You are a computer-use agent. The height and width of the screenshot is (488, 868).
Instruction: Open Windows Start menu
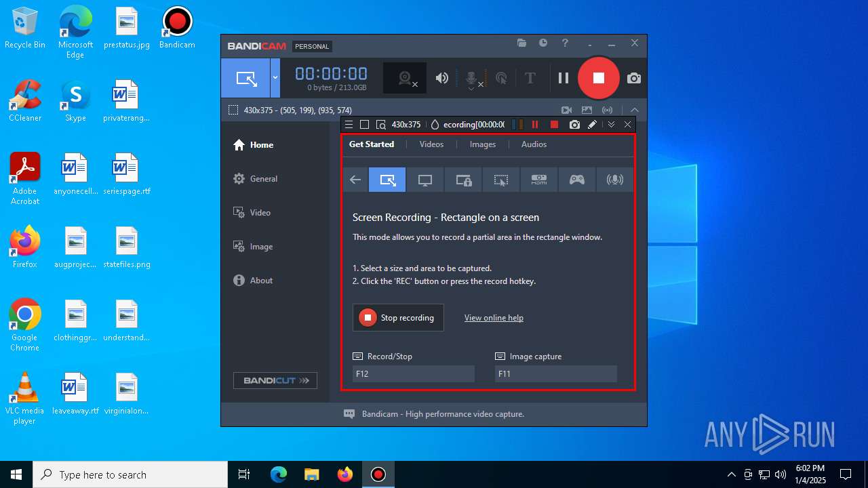point(16,474)
